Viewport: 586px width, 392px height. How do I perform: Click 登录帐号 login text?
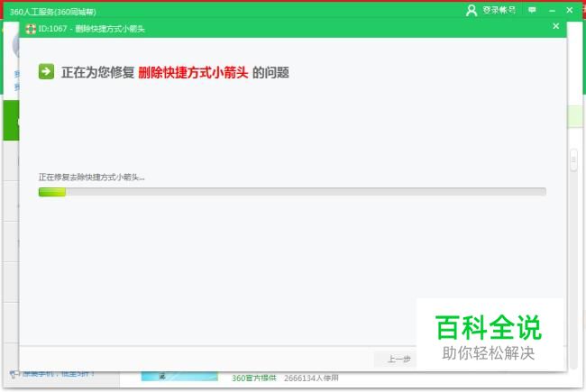click(x=499, y=10)
